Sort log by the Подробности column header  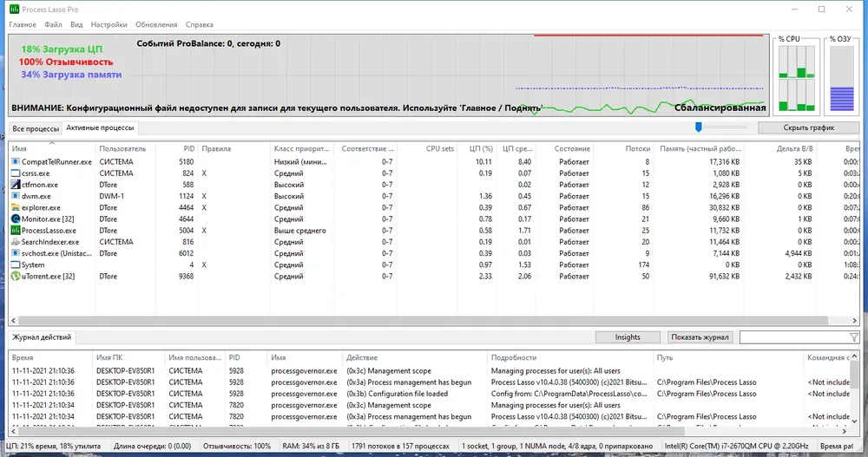(569, 357)
